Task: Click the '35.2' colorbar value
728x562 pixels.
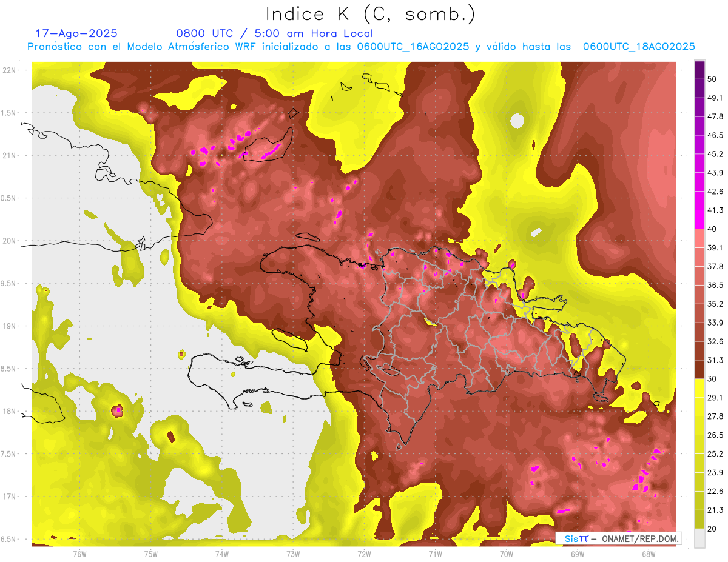Action: click(x=715, y=304)
